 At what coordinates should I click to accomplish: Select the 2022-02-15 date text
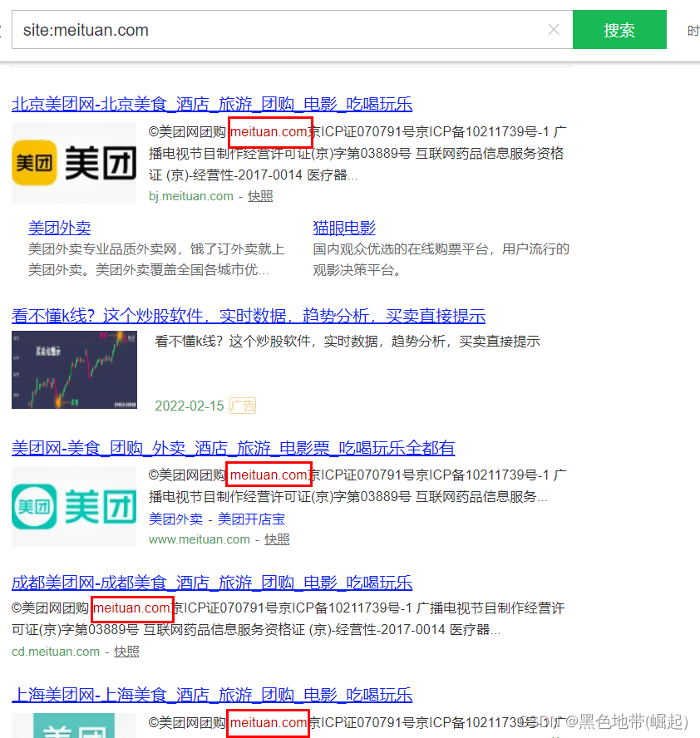[x=190, y=406]
